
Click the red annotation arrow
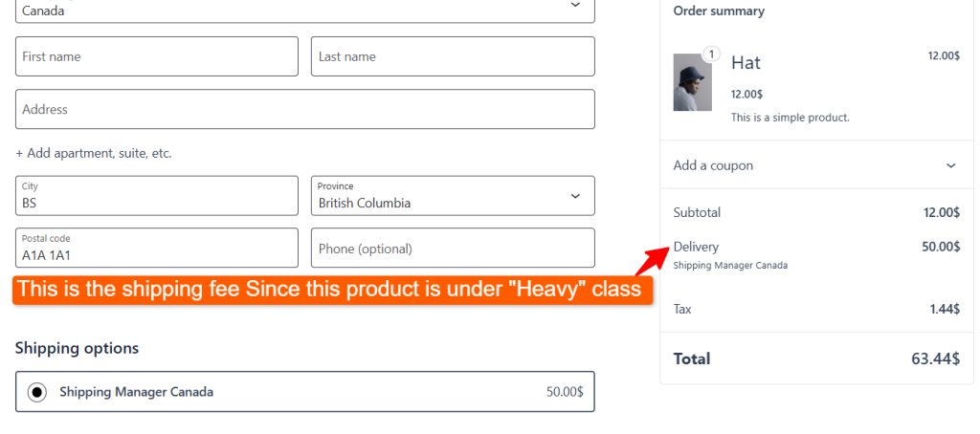click(x=654, y=258)
